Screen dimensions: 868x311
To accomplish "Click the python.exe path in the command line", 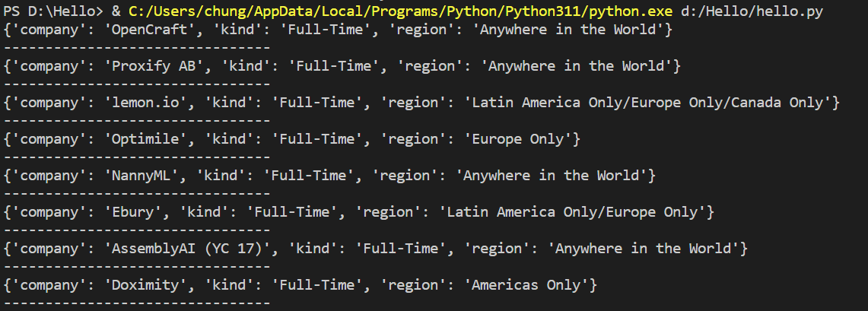I will (400, 11).
